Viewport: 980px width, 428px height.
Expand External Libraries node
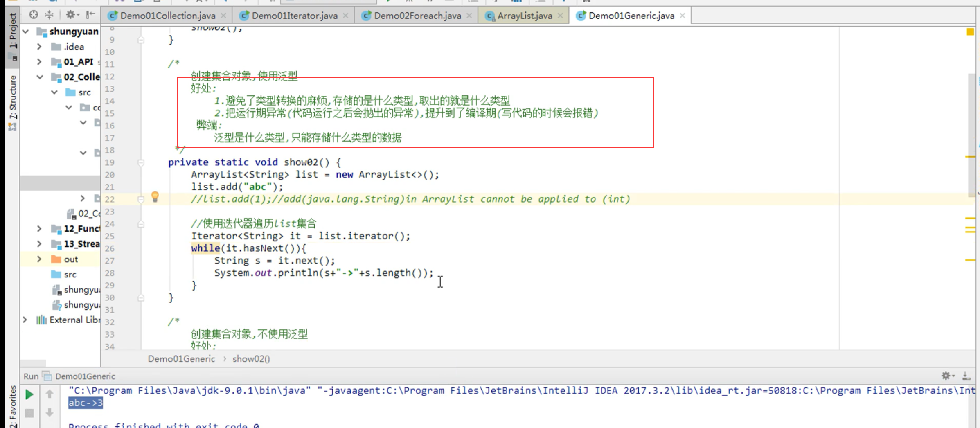point(25,320)
